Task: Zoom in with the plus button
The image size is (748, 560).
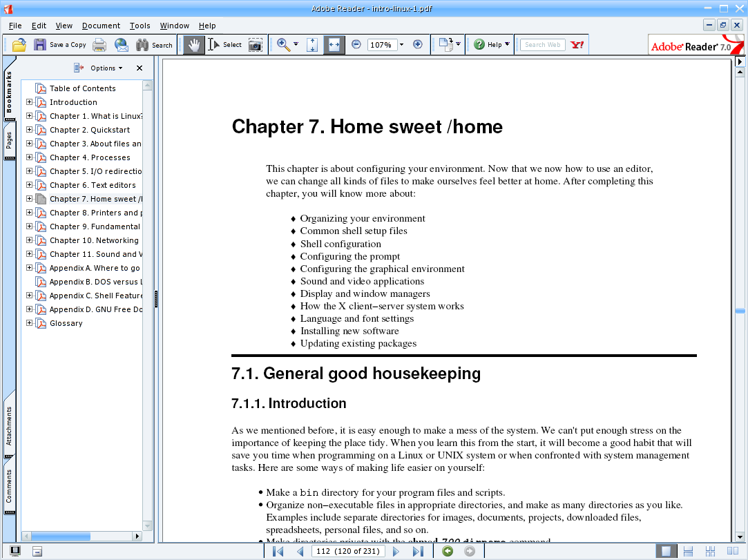Action: point(417,44)
